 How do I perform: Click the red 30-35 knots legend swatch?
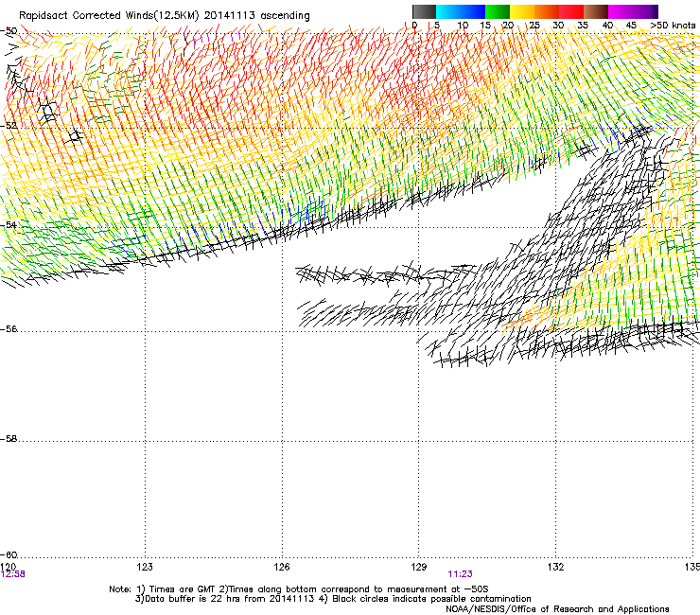(571, 11)
